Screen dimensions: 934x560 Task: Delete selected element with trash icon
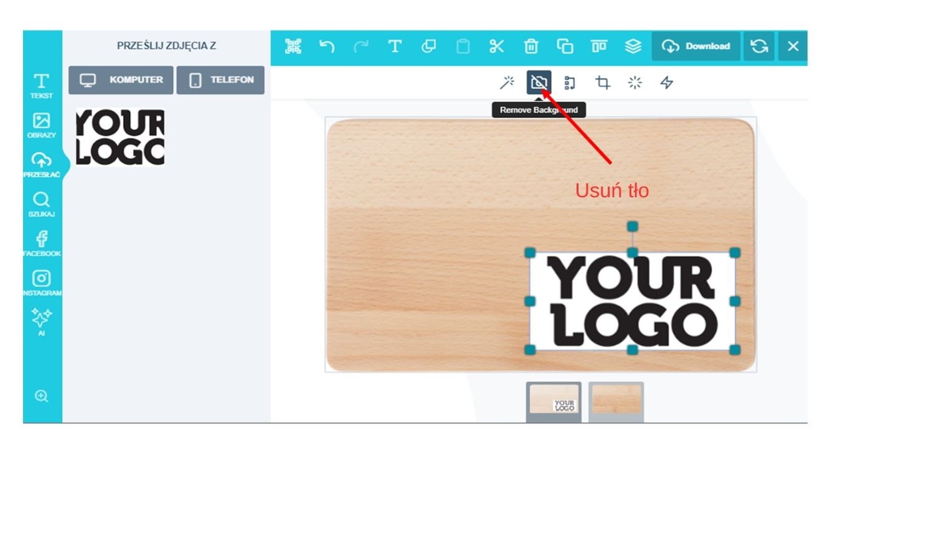tap(531, 46)
